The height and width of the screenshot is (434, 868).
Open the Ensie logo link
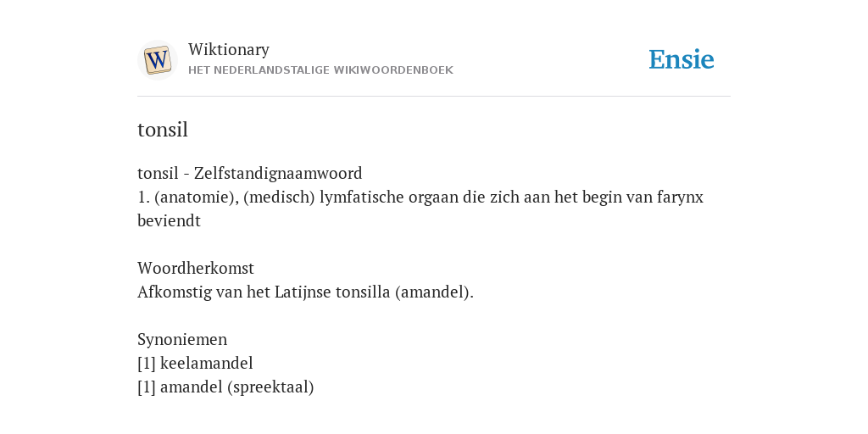click(682, 59)
